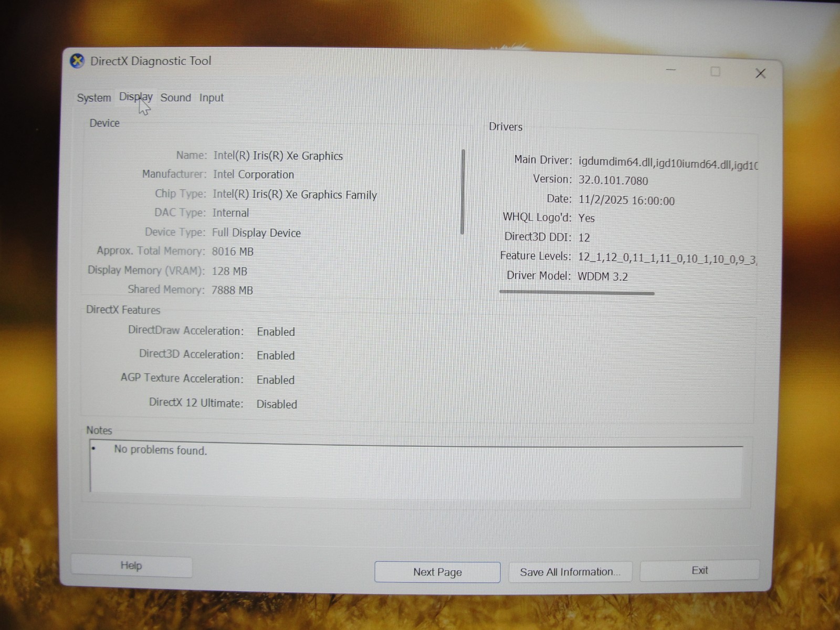The height and width of the screenshot is (630, 840).
Task: Minimize the DirectX Diagnostic Tool window
Action: click(670, 70)
